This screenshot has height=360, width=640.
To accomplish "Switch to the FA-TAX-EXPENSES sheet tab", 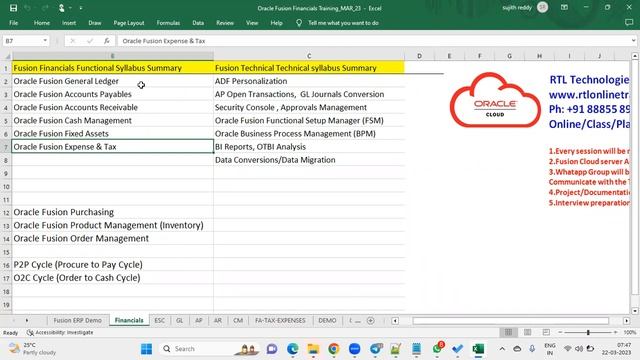I will click(280, 320).
